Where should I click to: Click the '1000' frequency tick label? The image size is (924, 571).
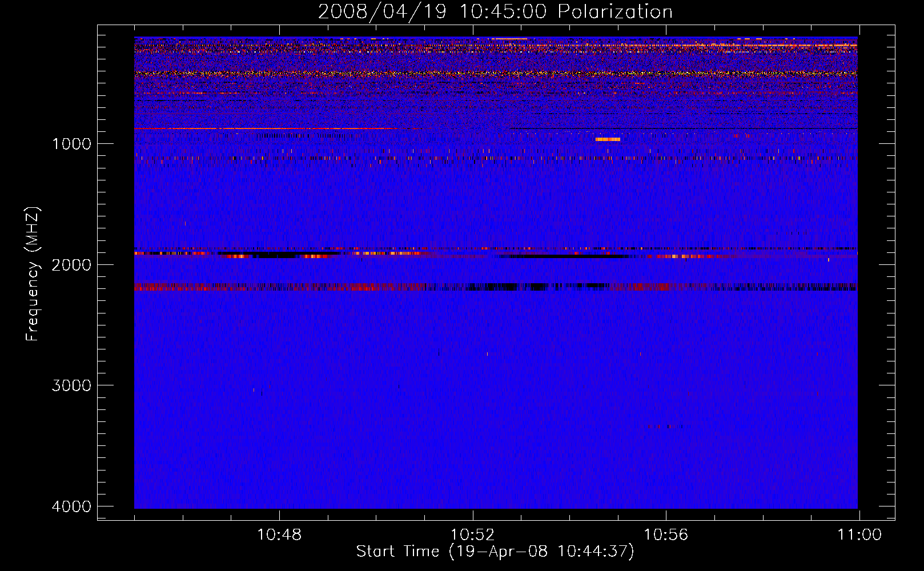pos(71,144)
